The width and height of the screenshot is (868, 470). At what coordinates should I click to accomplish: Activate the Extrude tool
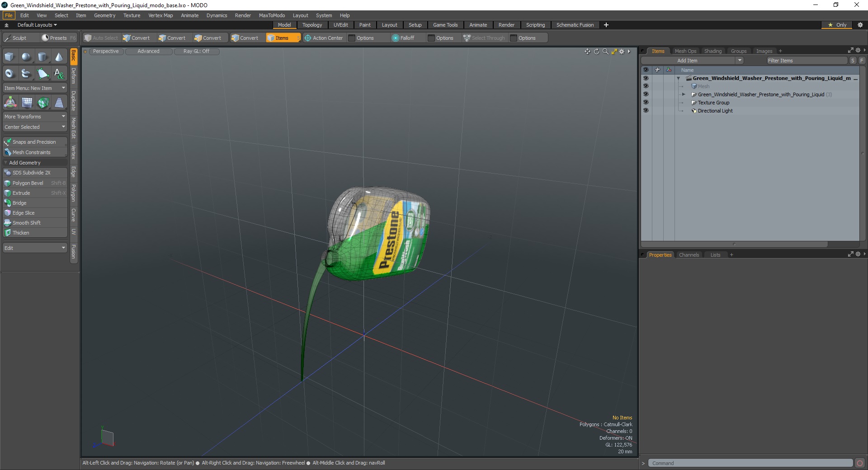coord(35,193)
